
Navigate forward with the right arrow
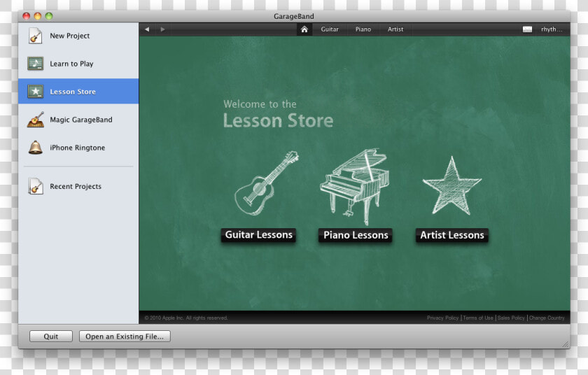(162, 29)
